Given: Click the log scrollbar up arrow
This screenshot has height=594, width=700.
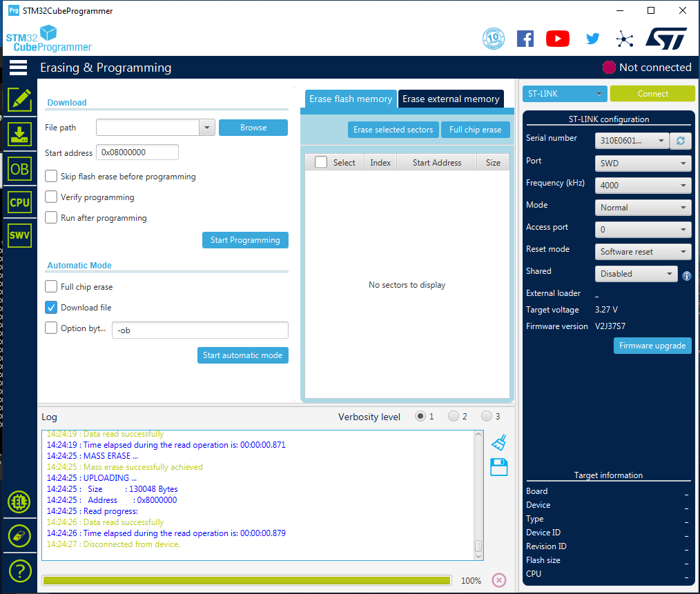Looking at the screenshot, I should (x=478, y=434).
